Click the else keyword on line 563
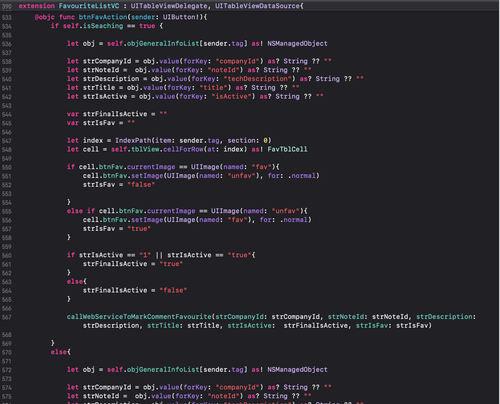500x404 pixels. pos(75,281)
